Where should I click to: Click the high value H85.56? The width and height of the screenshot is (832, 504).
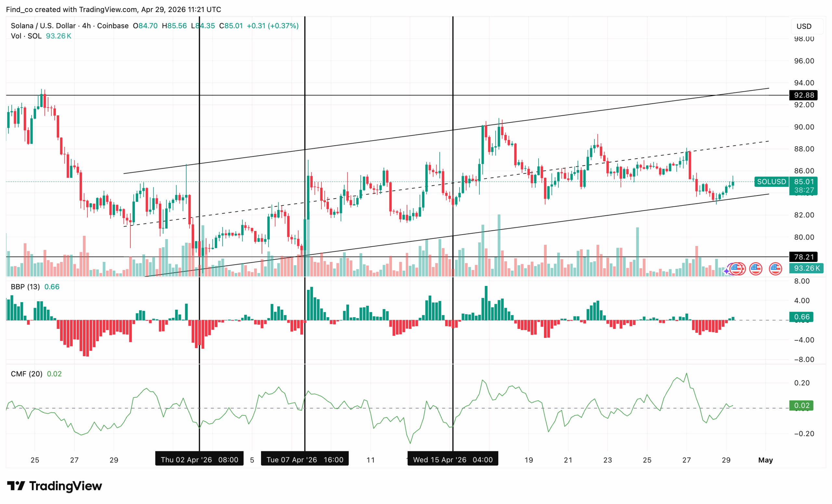tap(174, 26)
